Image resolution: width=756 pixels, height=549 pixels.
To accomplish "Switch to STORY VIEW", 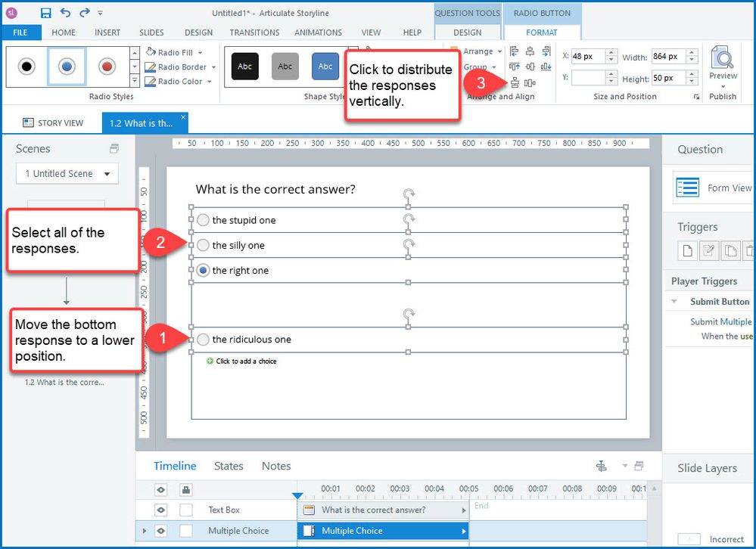I will pos(53,123).
